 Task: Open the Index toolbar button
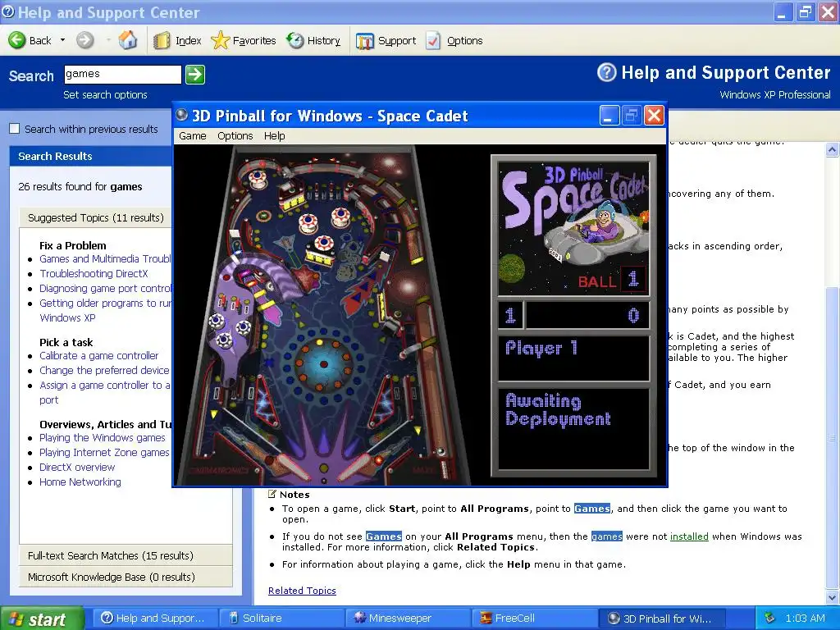pyautogui.click(x=177, y=41)
